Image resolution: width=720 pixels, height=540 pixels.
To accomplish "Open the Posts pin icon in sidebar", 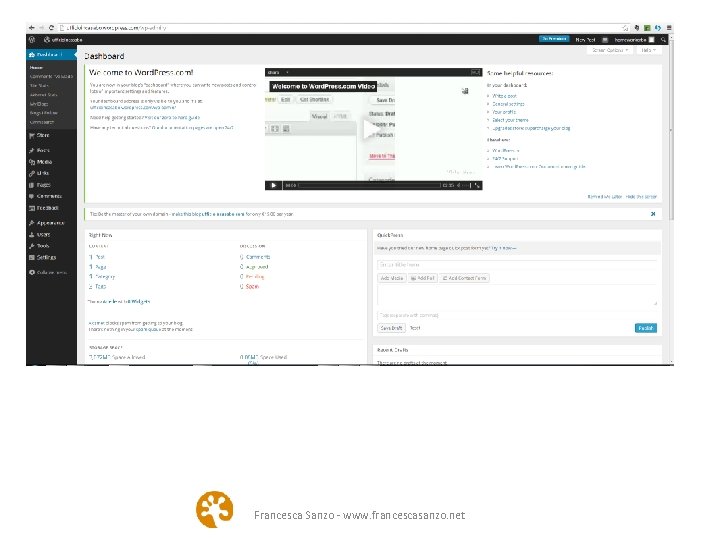I will [32, 150].
